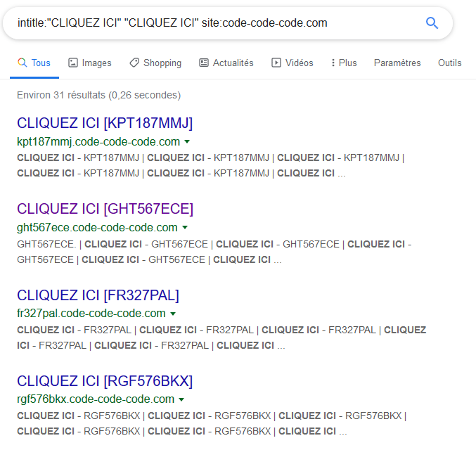Click the KPT187MMJ result snippet text
The height and width of the screenshot is (450, 476).
click(x=211, y=165)
